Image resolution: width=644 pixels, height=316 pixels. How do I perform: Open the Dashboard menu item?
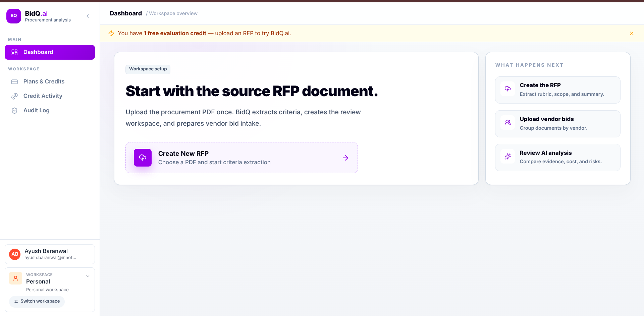coord(50,52)
